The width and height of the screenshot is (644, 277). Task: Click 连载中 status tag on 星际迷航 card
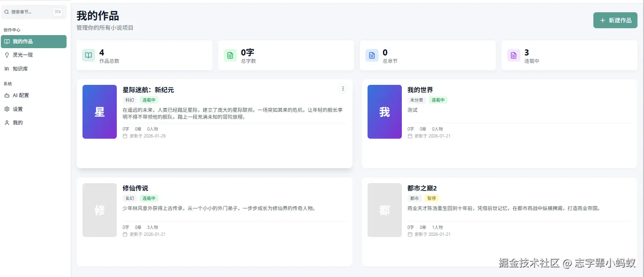[149, 100]
